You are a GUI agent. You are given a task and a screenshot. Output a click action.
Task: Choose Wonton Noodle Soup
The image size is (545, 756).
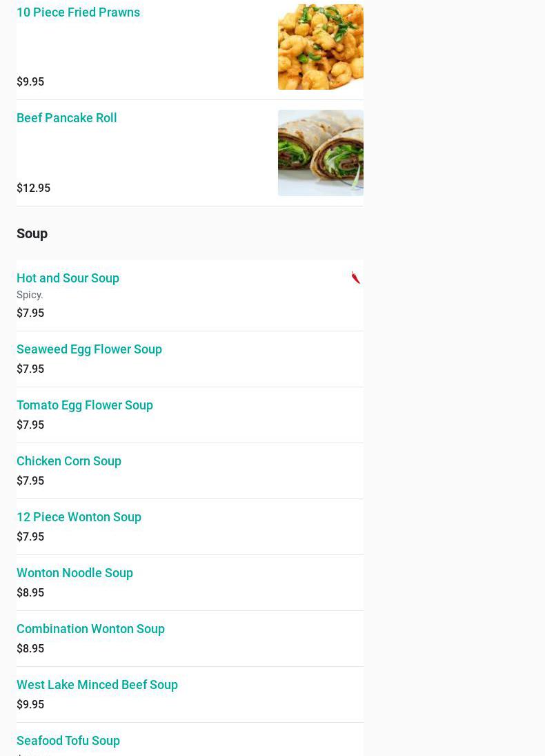tap(75, 573)
